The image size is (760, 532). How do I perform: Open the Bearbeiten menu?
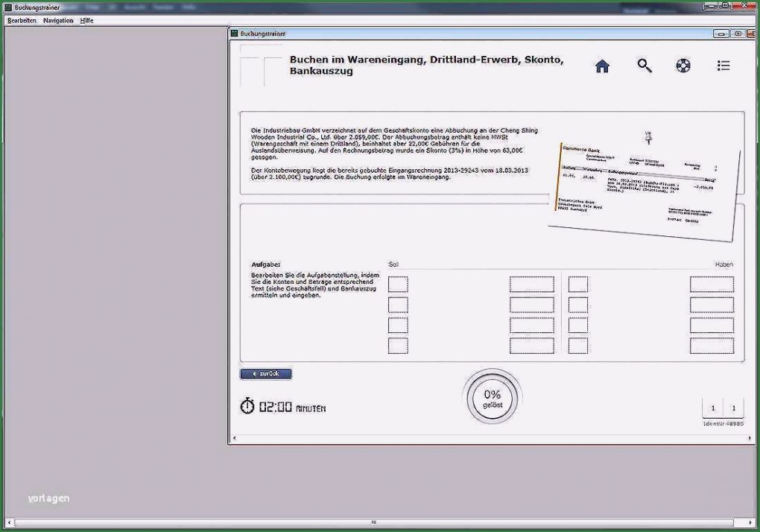pos(22,21)
